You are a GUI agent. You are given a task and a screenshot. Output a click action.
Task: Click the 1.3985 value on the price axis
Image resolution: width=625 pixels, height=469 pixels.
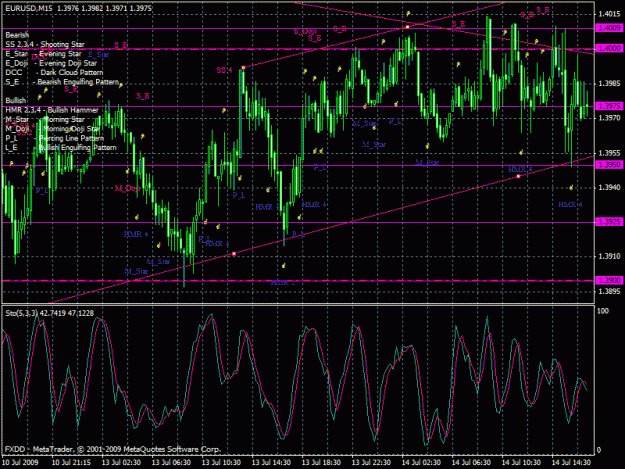pos(609,83)
